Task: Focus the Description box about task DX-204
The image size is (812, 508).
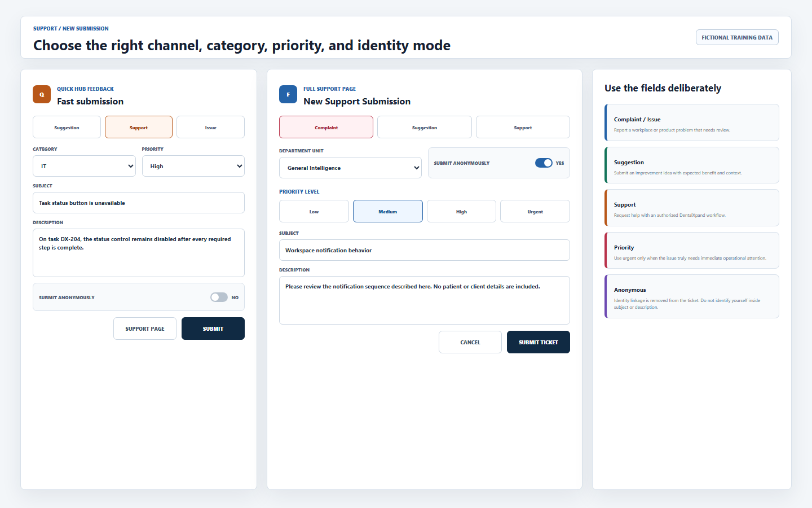Action: coord(139,252)
